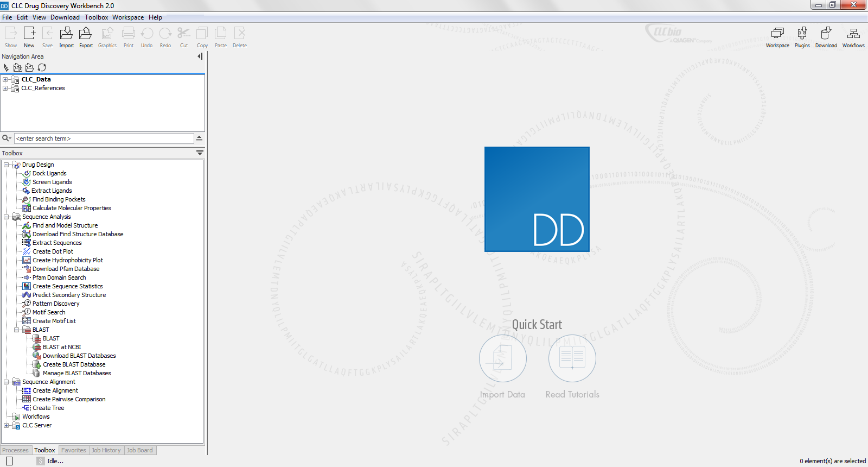Click the third folder icon in Navigation Area
868x467 pixels.
tap(30, 67)
